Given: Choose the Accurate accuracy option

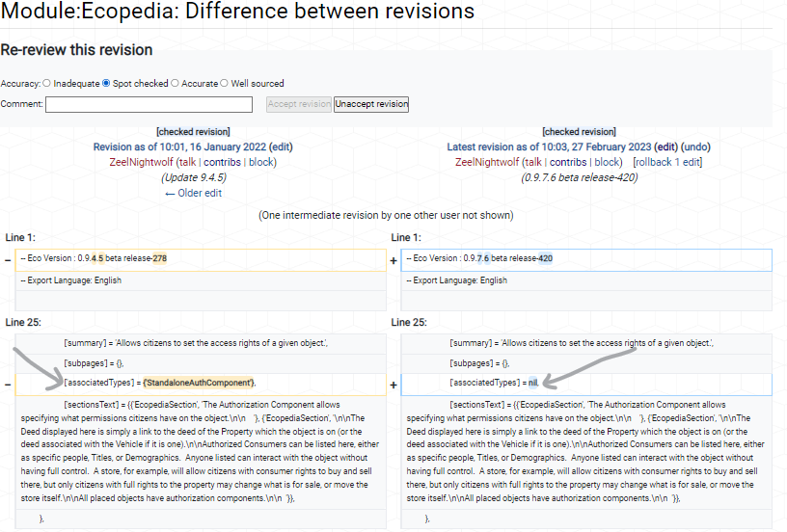Looking at the screenshot, I should (175, 83).
